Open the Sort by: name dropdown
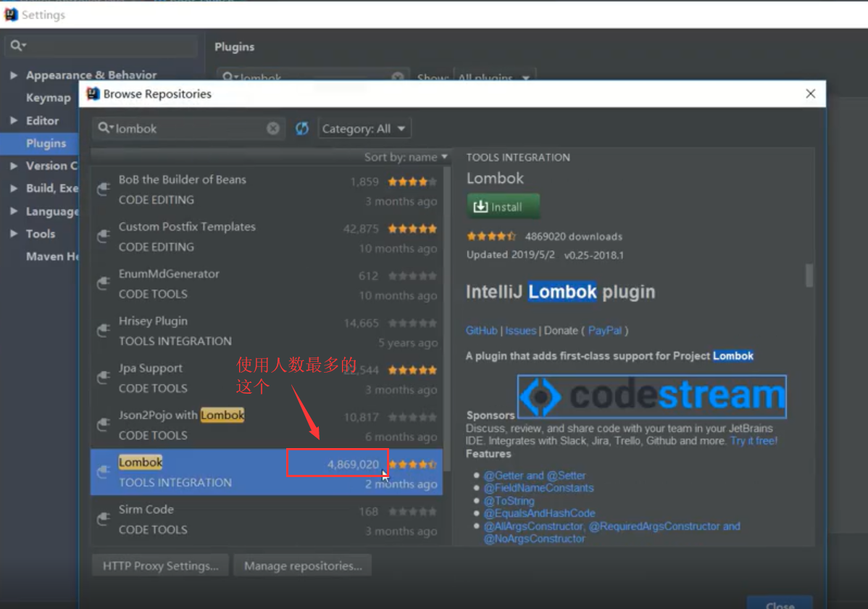 tap(406, 157)
